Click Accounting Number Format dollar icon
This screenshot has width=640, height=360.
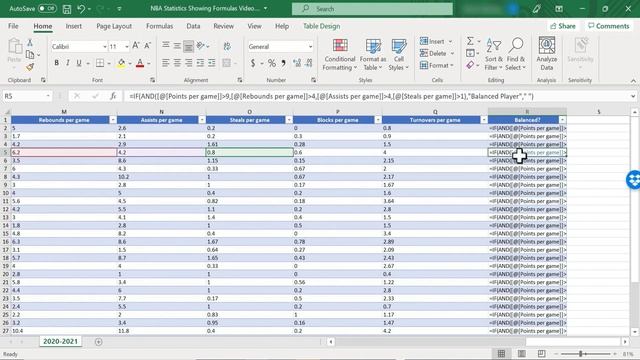[x=253, y=63]
